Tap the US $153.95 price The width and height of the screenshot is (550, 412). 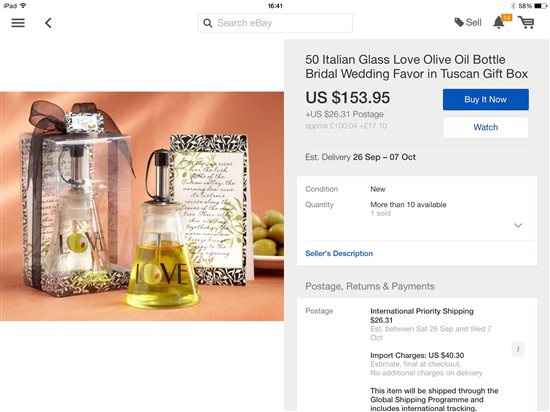pos(348,97)
